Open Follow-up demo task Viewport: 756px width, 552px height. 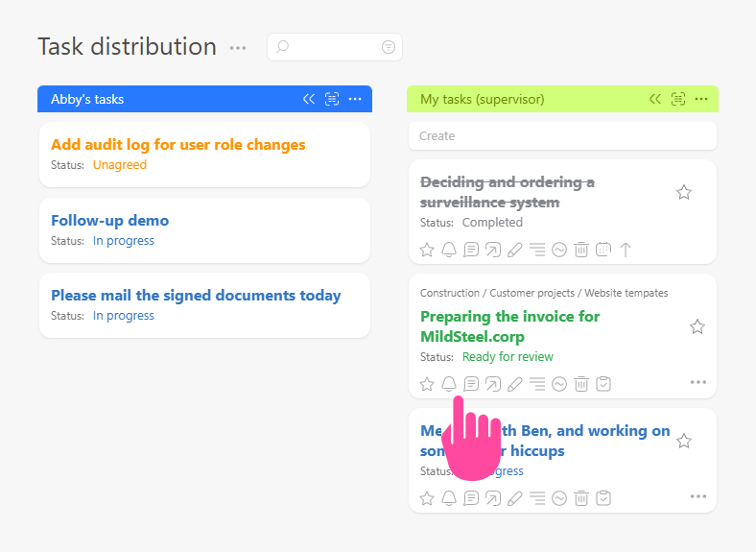coord(109,221)
